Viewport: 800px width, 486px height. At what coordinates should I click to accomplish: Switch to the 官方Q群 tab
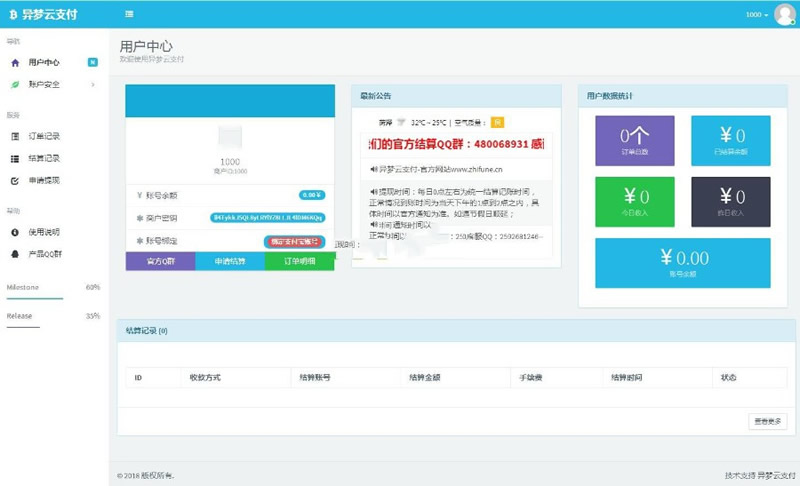point(160,261)
